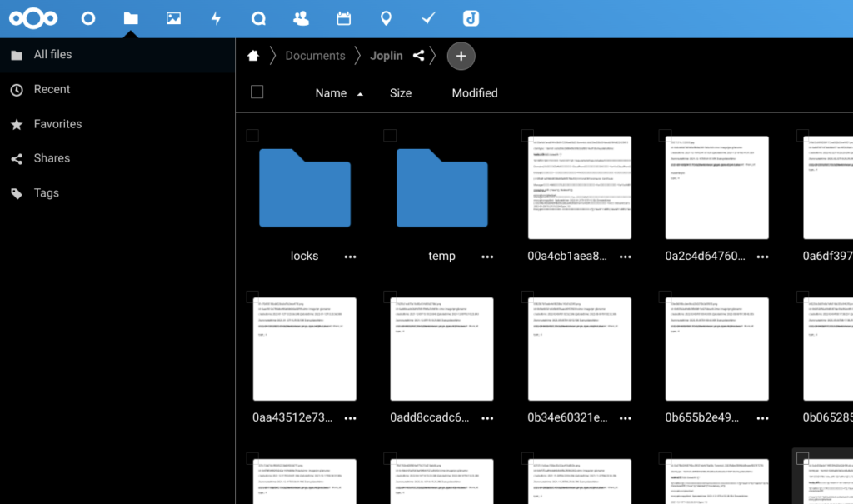Image resolution: width=853 pixels, height=504 pixels.
Task: Click the temp folder name
Action: [441, 256]
